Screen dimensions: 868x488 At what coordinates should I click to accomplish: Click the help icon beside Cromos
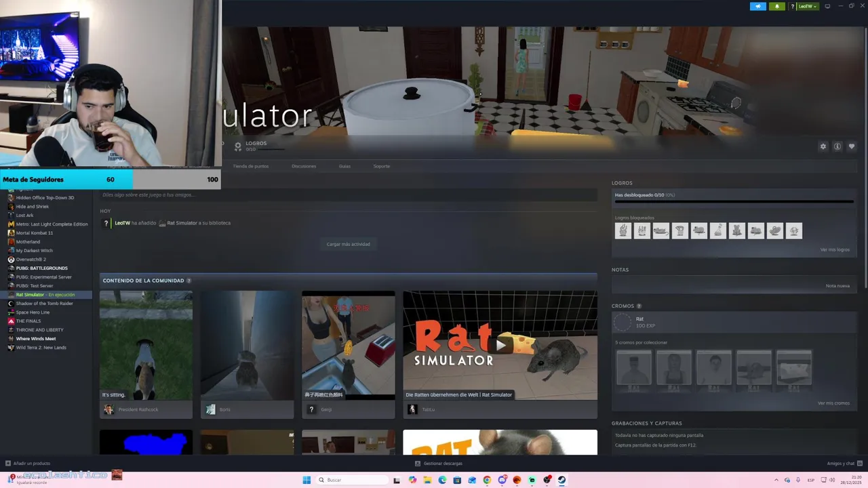[639, 306]
